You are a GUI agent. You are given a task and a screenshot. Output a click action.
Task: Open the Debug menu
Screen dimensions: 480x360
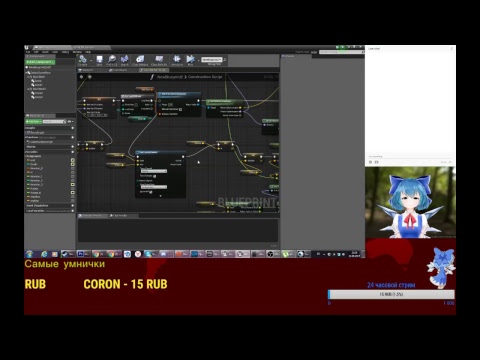pos(65,52)
